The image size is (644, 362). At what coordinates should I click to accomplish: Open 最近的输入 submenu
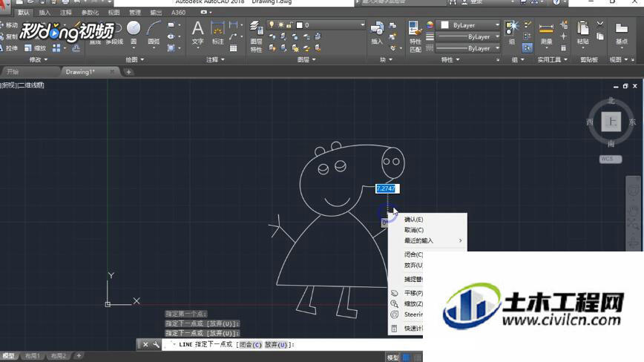click(x=427, y=241)
